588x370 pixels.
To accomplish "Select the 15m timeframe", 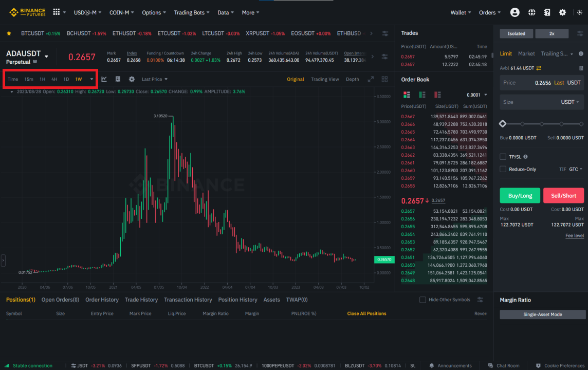I will pos(28,79).
